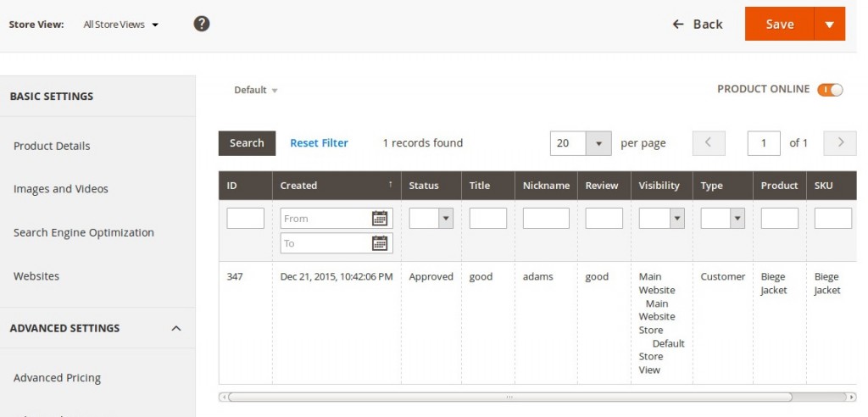Collapse the Advanced Settings section
Viewport: 868px width, 417px height.
[176, 328]
